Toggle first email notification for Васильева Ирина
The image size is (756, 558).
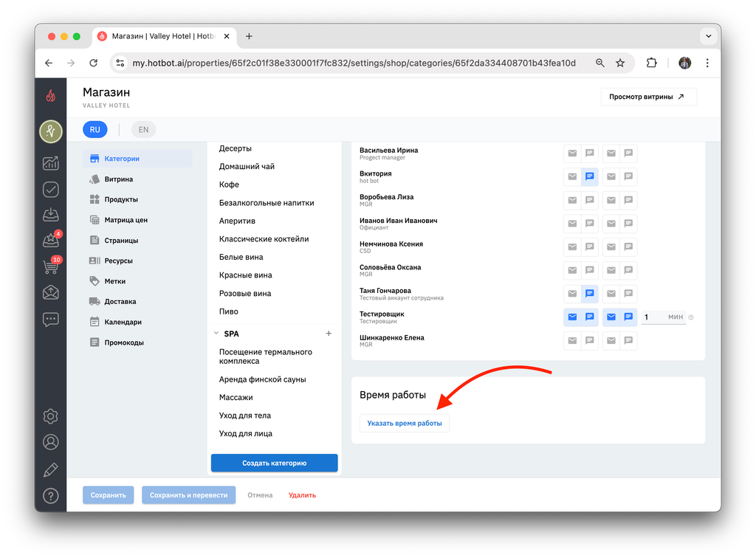[x=572, y=154]
